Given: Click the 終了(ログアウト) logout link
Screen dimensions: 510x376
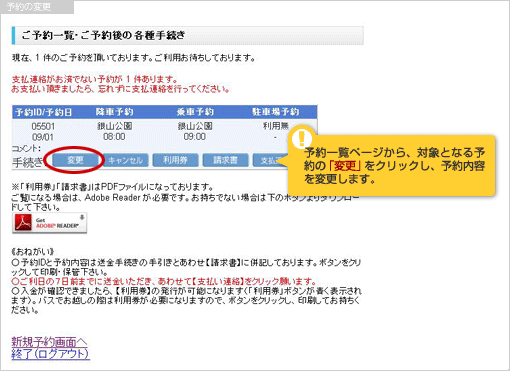Looking at the screenshot, I should point(50,354).
